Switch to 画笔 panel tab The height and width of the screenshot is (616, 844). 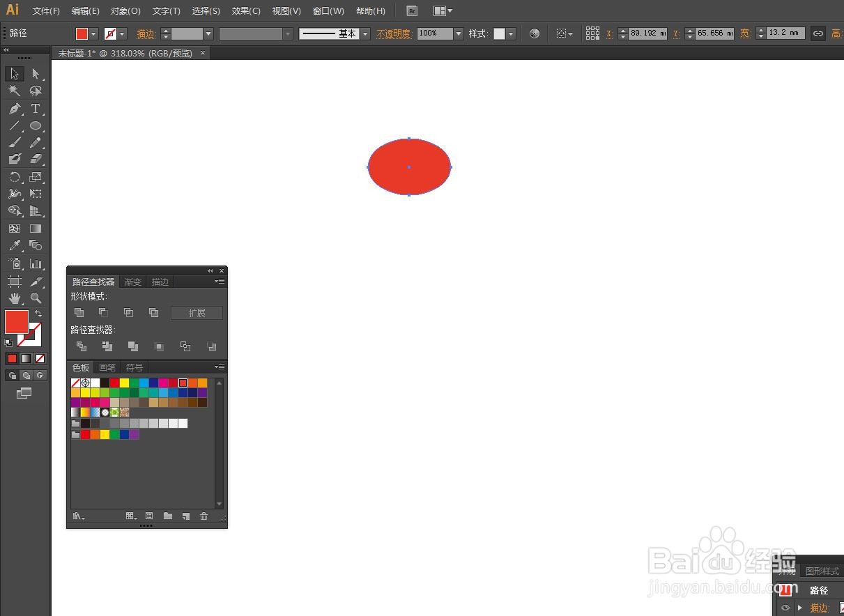tap(107, 367)
